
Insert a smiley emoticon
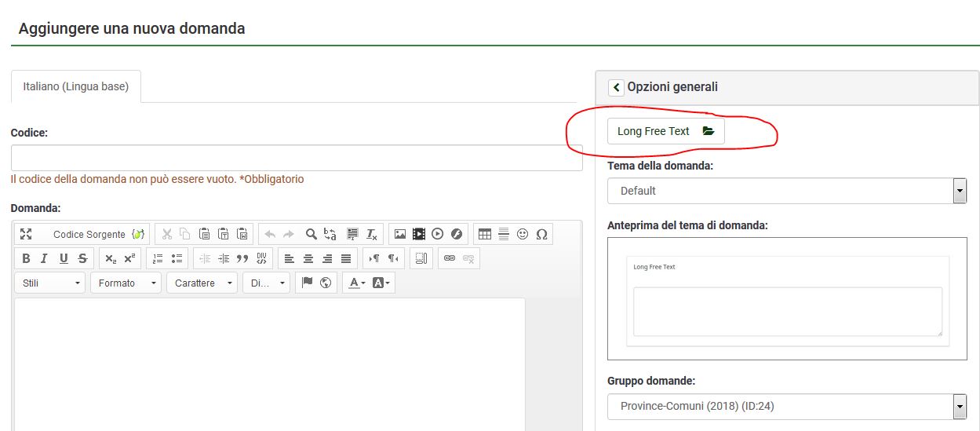click(523, 234)
